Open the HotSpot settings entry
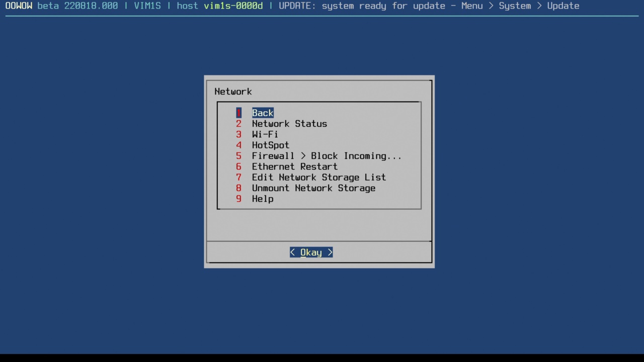The height and width of the screenshot is (362, 644). coord(270,145)
